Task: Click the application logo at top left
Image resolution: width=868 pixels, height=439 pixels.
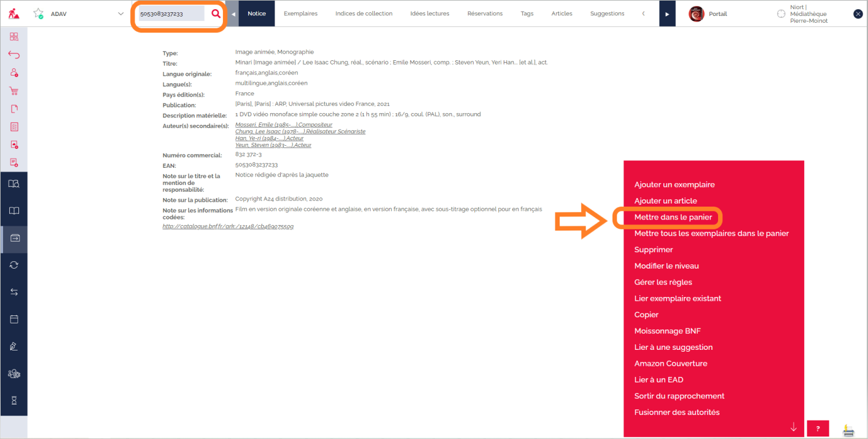Action: (x=14, y=14)
